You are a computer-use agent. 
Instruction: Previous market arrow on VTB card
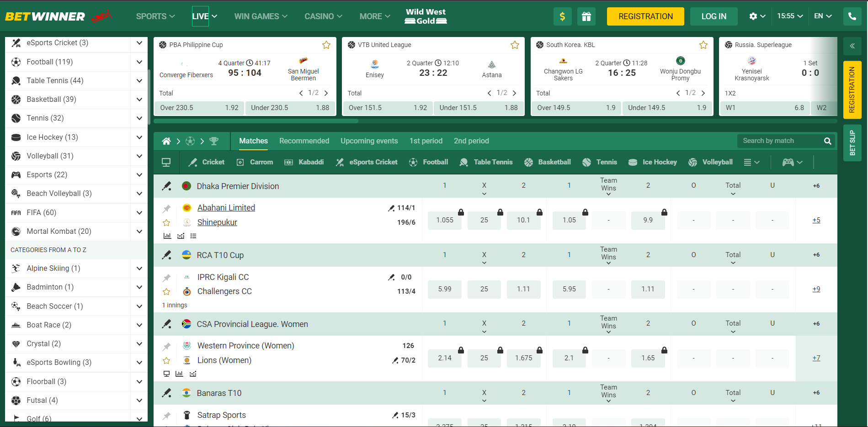click(x=489, y=93)
